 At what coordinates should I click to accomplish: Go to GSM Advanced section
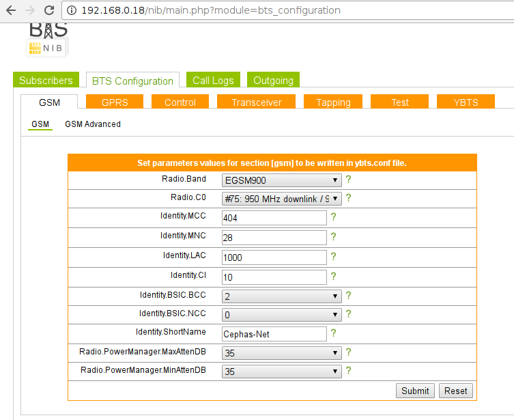coord(93,124)
